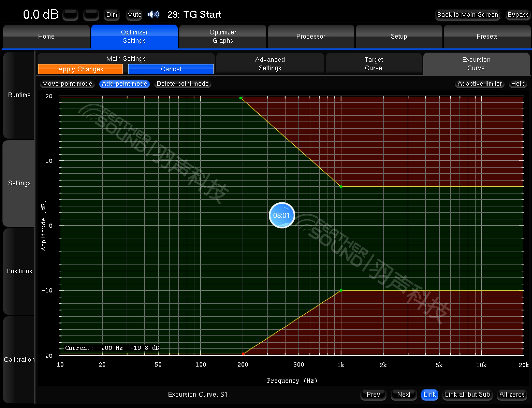Click Apply Changes button

click(x=81, y=69)
